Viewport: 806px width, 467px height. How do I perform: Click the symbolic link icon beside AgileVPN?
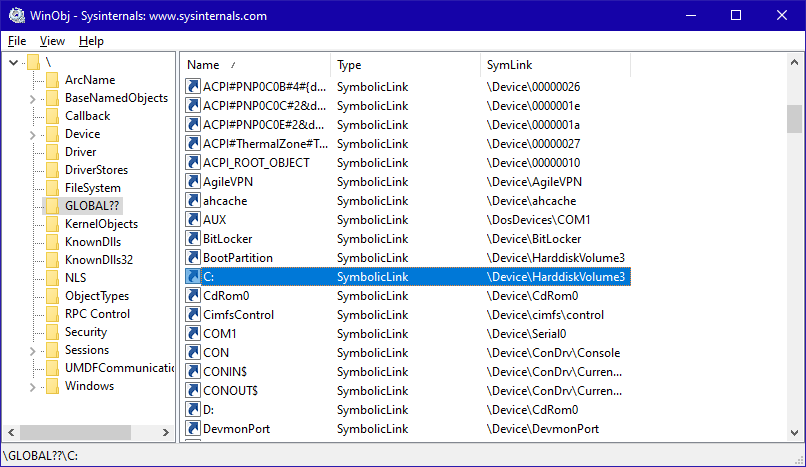pos(194,182)
